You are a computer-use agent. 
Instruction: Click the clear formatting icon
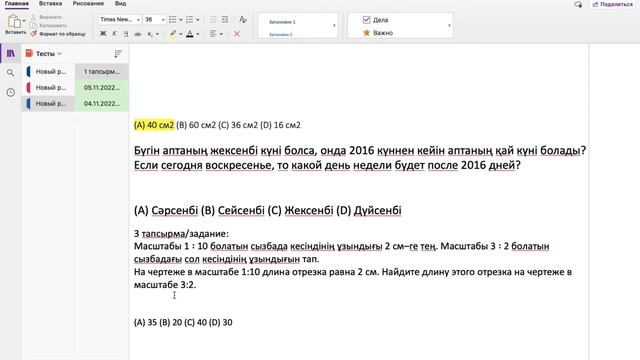pyautogui.click(x=243, y=20)
